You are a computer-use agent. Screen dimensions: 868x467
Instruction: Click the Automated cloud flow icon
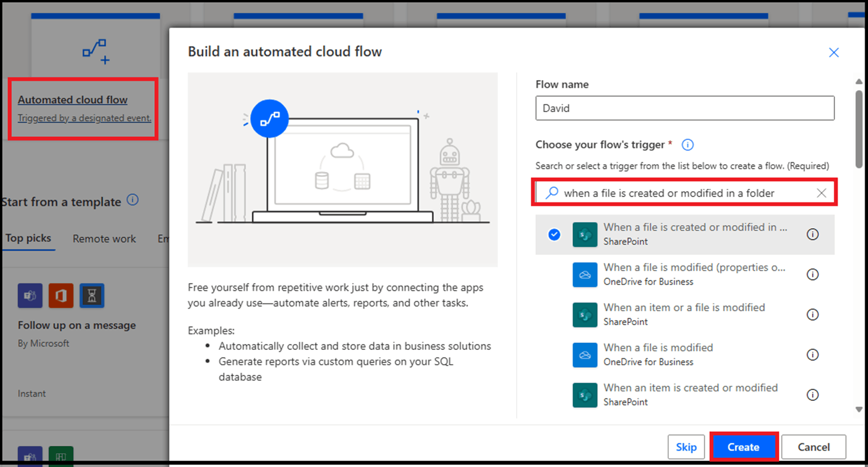pos(96,51)
